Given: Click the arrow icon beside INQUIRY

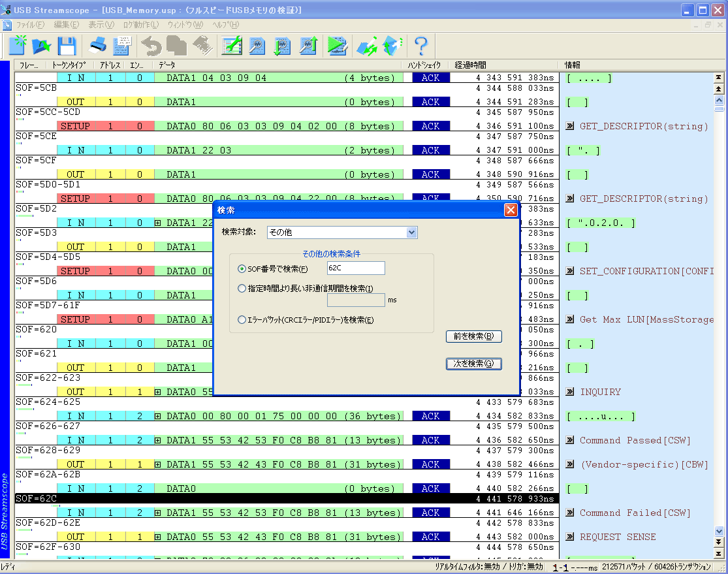Looking at the screenshot, I should (570, 392).
